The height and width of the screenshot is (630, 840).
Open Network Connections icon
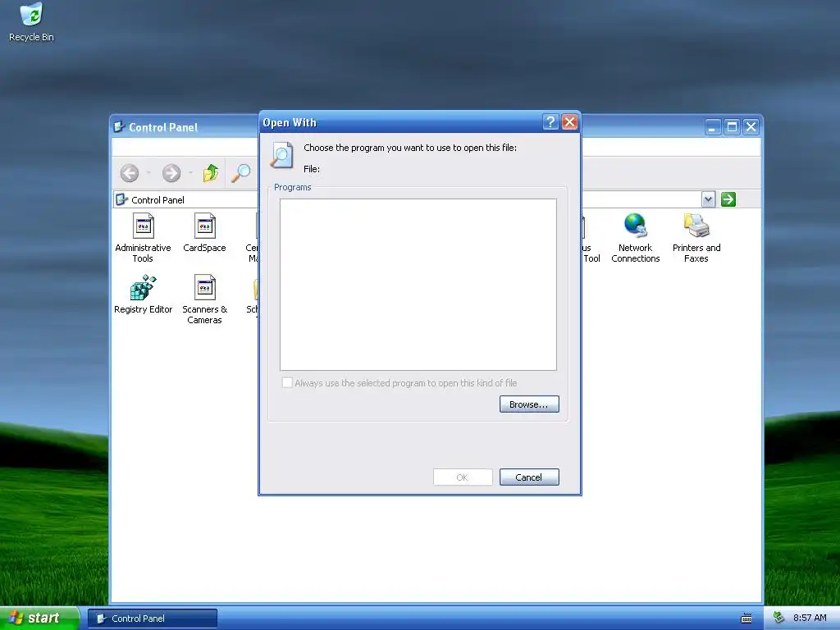[636, 238]
